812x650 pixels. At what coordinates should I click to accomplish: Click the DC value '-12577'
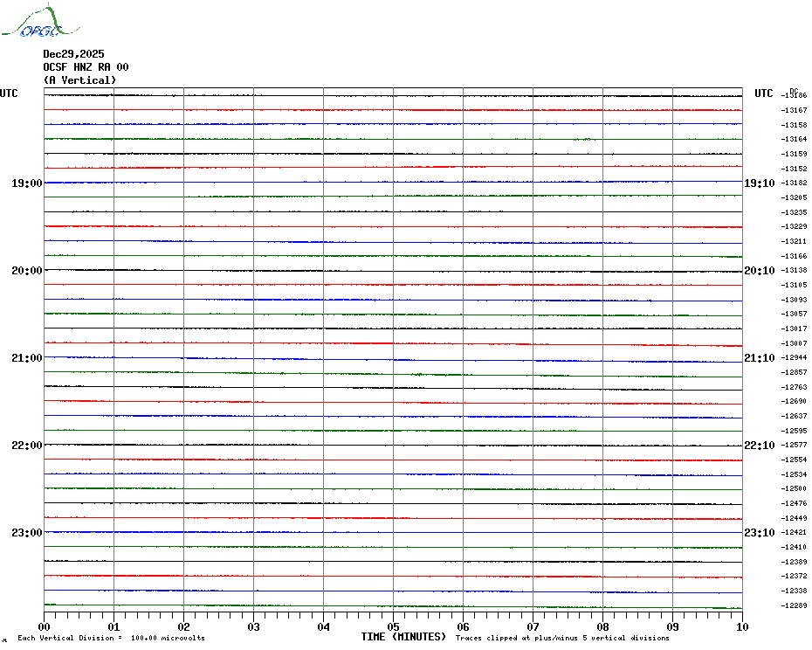pyautogui.click(x=794, y=446)
